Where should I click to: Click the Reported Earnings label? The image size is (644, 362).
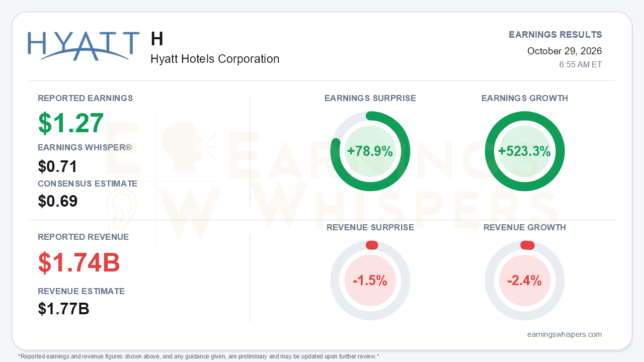pyautogui.click(x=86, y=98)
